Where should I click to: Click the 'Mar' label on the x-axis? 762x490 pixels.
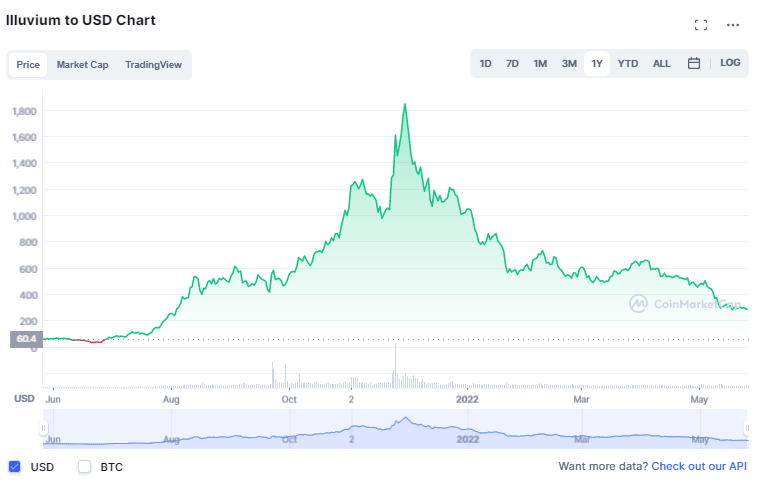click(581, 400)
